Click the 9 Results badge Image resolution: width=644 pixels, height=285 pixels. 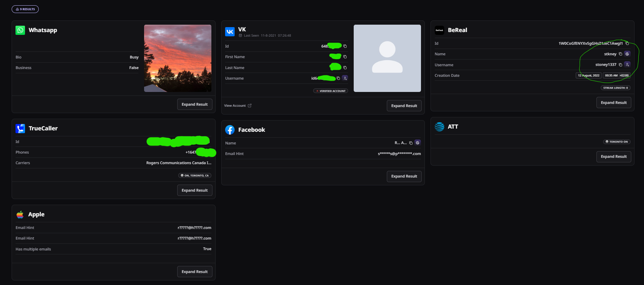[25, 9]
